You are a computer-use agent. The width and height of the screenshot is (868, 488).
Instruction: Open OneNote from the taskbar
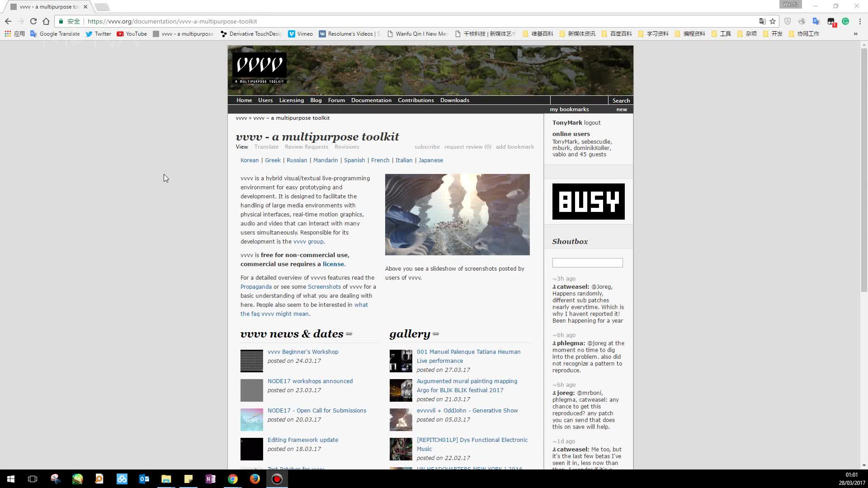(211, 479)
